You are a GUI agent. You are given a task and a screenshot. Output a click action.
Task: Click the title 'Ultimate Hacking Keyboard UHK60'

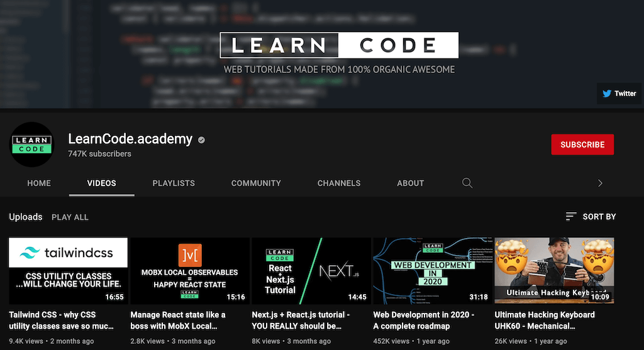click(545, 320)
